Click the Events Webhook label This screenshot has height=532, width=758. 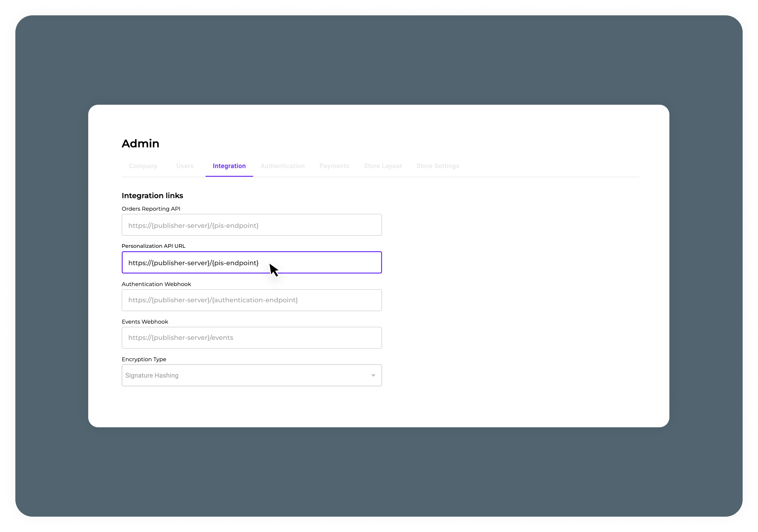point(145,322)
